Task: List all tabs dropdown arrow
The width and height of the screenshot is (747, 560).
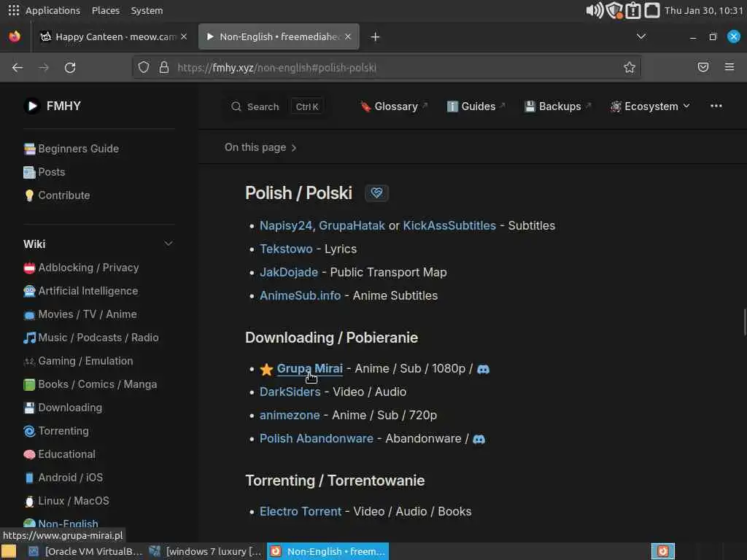Action: (641, 36)
